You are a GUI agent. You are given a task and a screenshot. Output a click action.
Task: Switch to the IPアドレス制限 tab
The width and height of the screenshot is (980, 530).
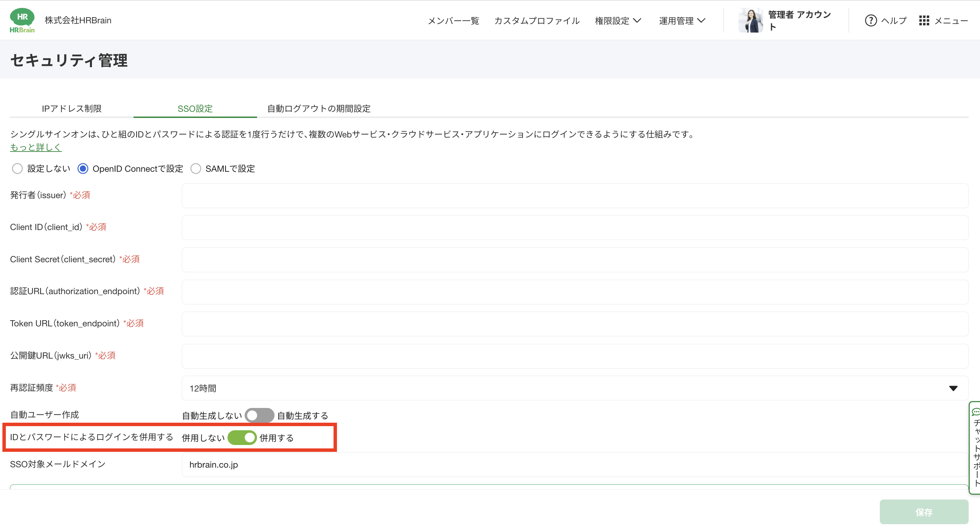point(71,109)
